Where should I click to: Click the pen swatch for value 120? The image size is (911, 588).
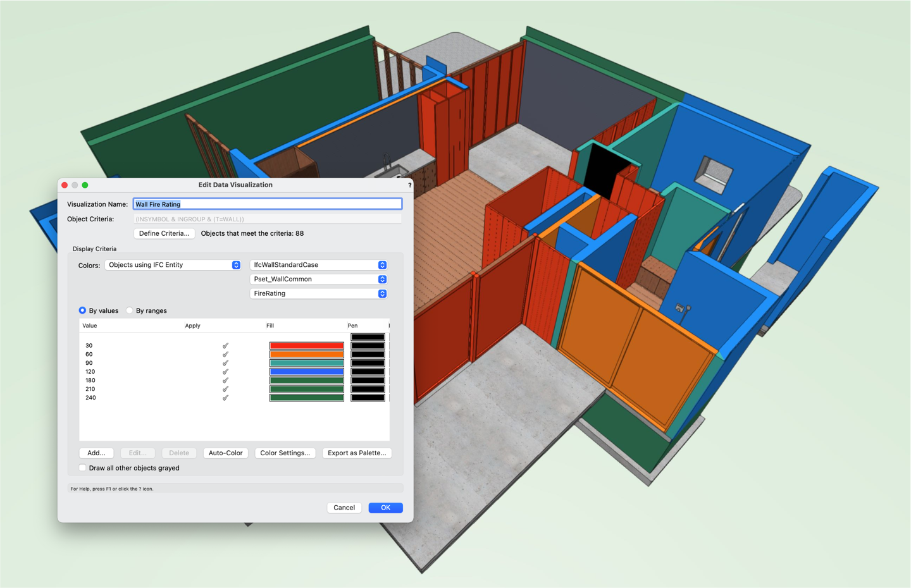[368, 372]
